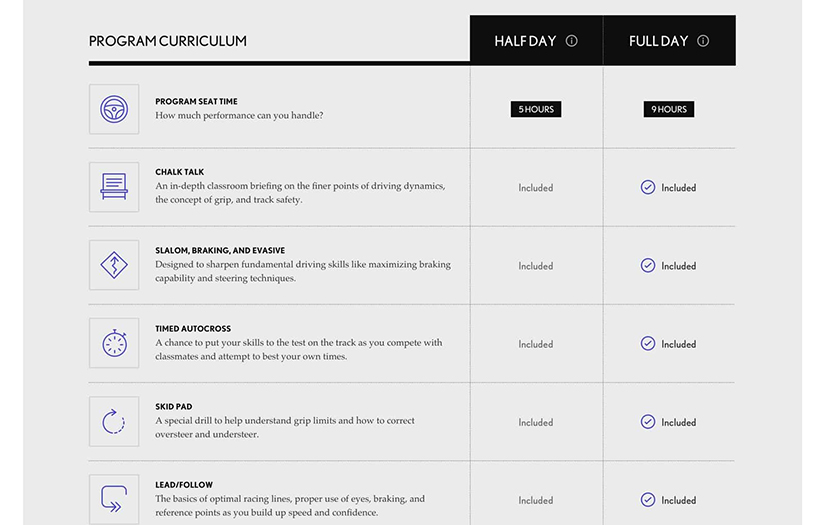Click the Full Day Skid Pad checkmark
Viewport: 825px width, 525px height.
[x=648, y=422]
